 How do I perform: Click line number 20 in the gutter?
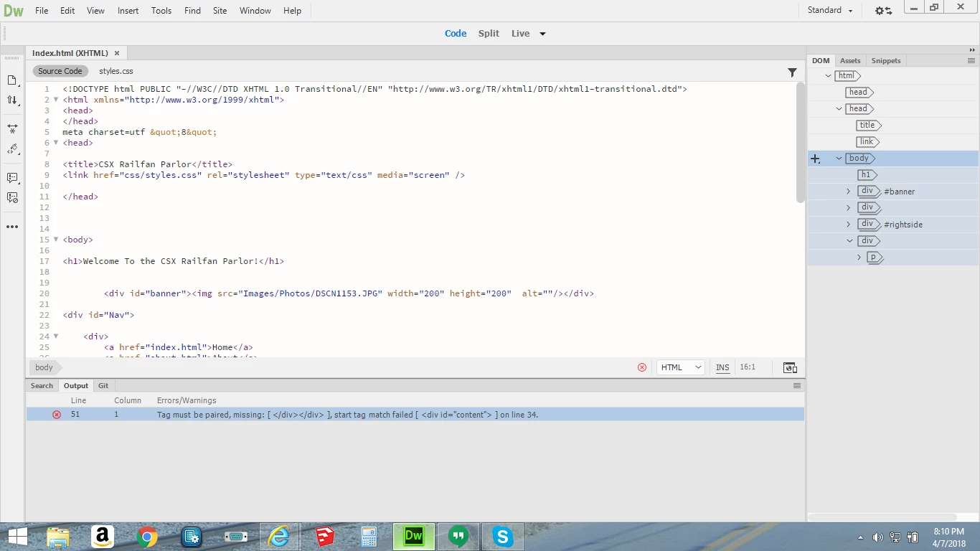pyautogui.click(x=44, y=293)
